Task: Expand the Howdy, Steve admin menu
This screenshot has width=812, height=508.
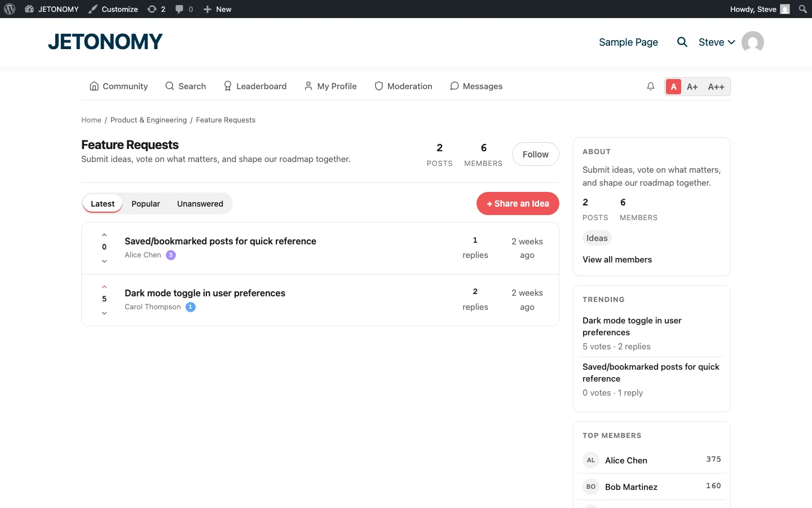Action: coord(754,9)
